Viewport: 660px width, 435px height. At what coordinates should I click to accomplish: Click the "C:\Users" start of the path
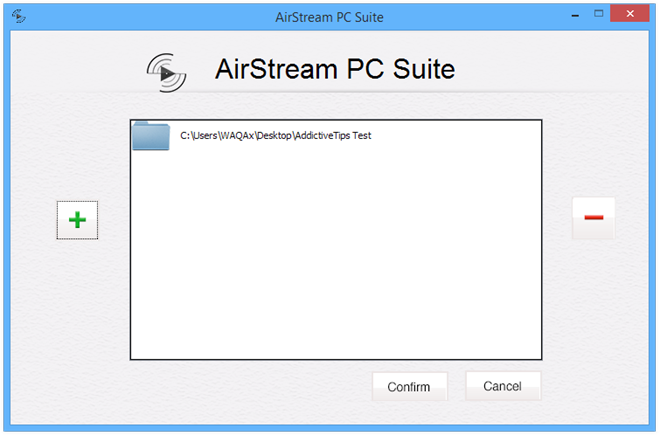pyautogui.click(x=199, y=136)
